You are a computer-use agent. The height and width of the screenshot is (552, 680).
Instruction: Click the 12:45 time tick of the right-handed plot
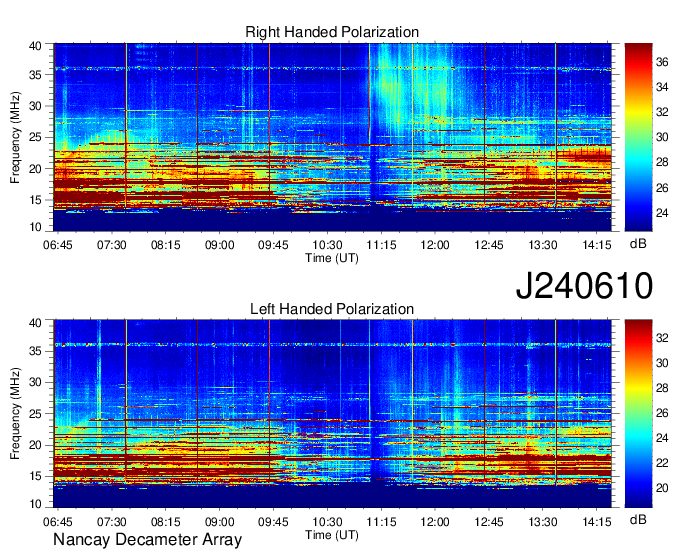point(489,245)
